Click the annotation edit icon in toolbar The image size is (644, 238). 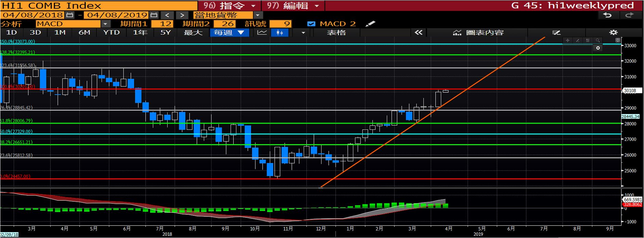pos(556,33)
